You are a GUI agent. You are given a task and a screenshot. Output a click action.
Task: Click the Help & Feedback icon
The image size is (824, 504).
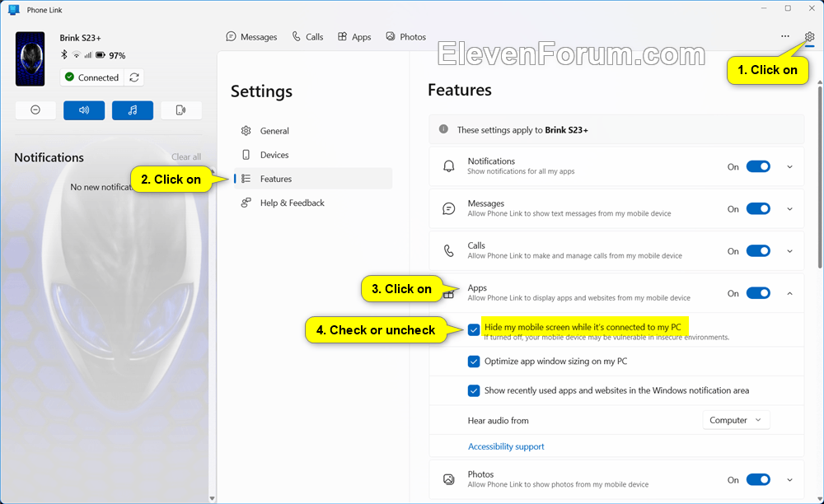pyautogui.click(x=246, y=203)
